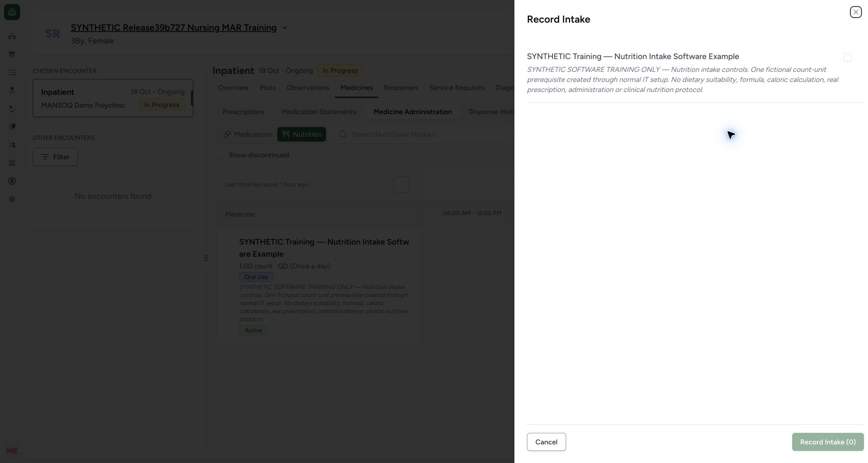The image size is (868, 463).
Task: Click 'Last Modified about 1 hour ago' text
Action: point(266,184)
